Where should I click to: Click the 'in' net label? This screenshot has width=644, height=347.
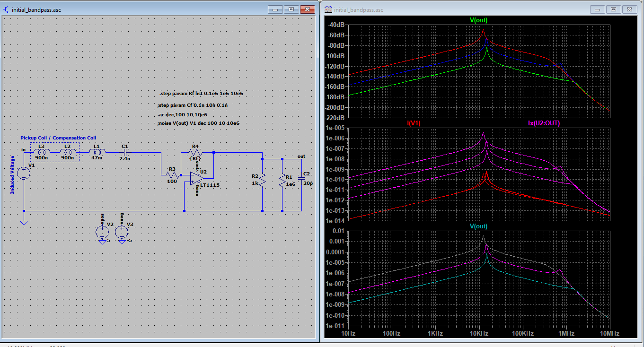coord(24,150)
